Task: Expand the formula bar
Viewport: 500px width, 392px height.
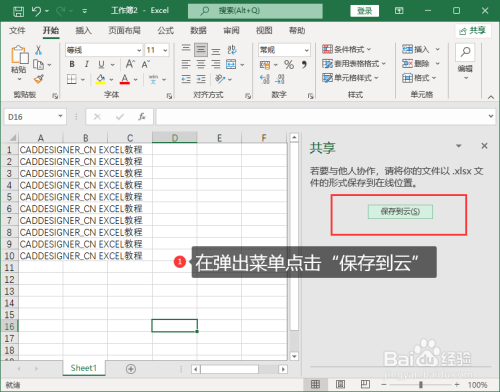Action: (x=491, y=116)
